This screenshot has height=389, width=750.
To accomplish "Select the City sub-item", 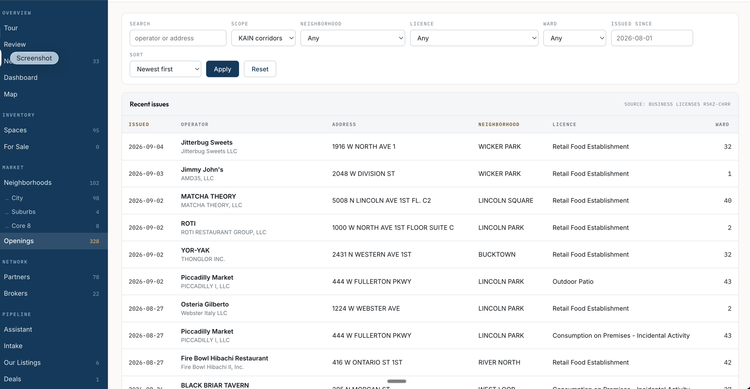I will pyautogui.click(x=17, y=198).
